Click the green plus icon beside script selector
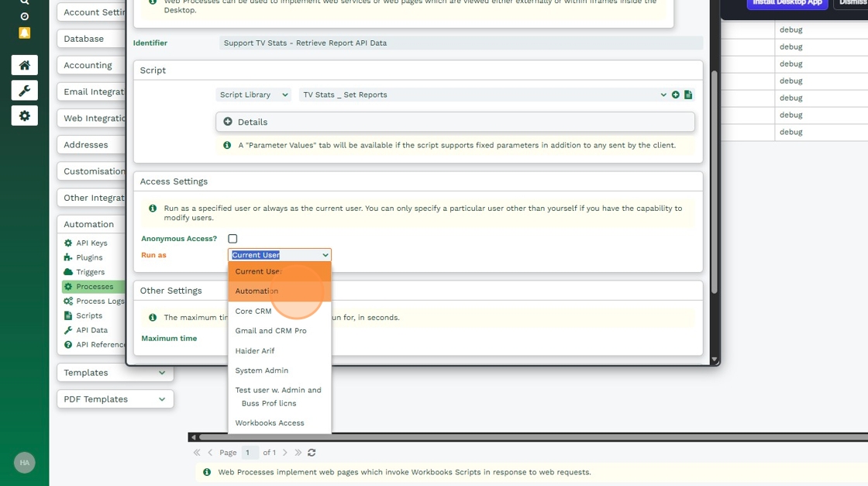 click(x=676, y=95)
